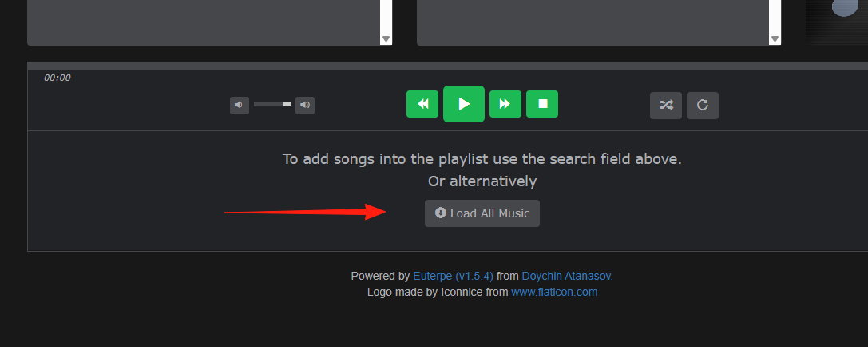Screen dimensions: 868x347
Task: Click the green play button
Action: pos(464,104)
